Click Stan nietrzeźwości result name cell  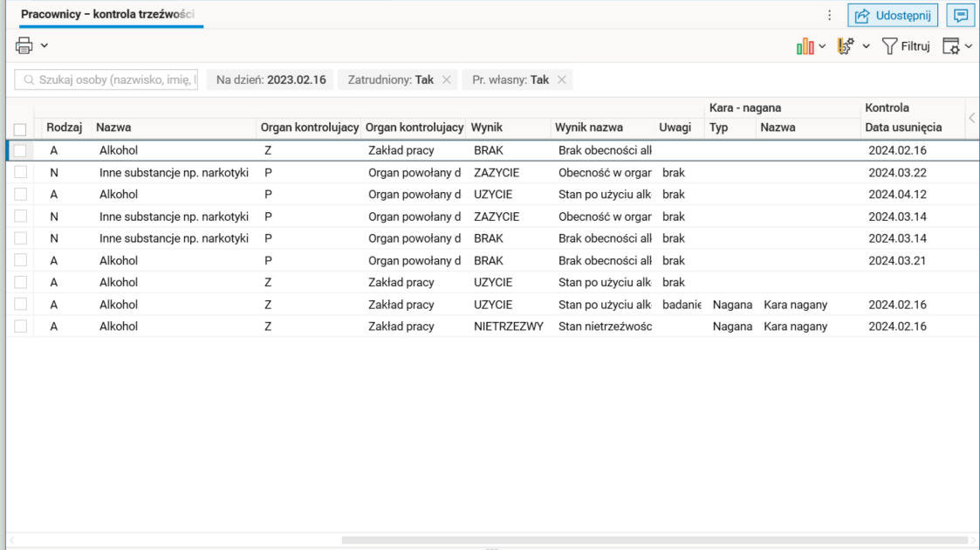coord(605,327)
